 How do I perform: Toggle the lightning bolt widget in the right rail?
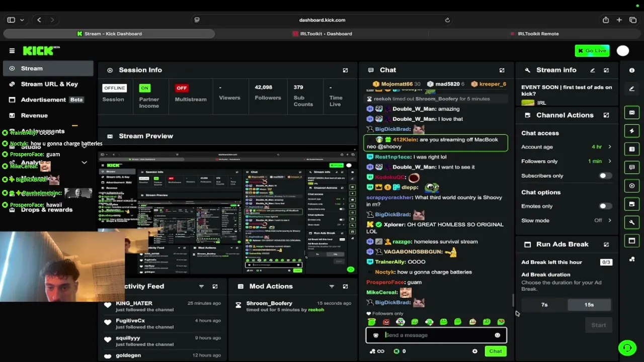[x=632, y=131]
